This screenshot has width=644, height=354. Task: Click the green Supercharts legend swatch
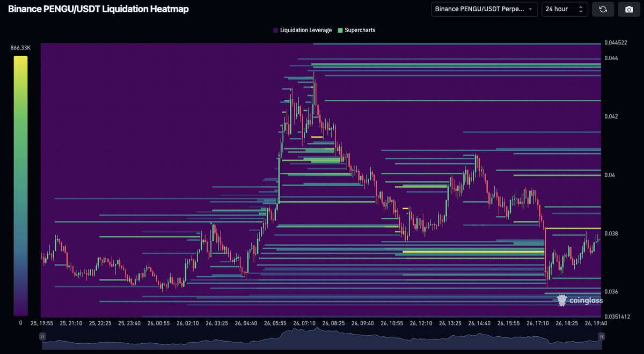pos(340,31)
